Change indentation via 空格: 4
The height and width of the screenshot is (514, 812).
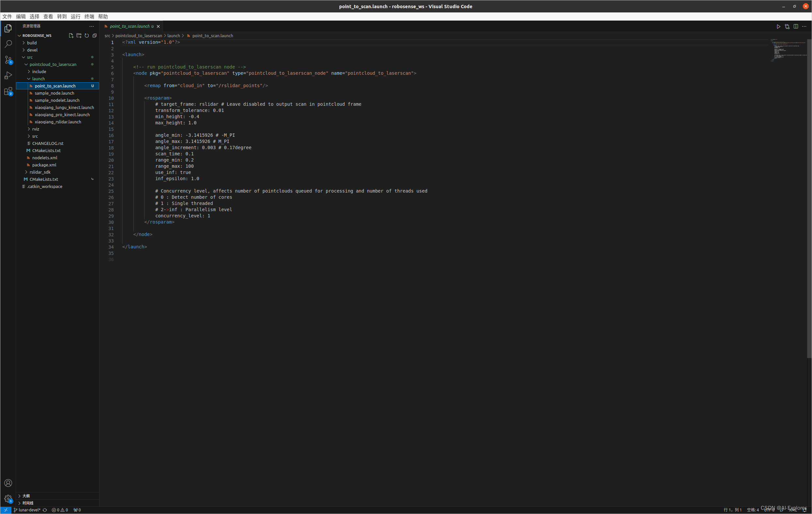(753, 510)
